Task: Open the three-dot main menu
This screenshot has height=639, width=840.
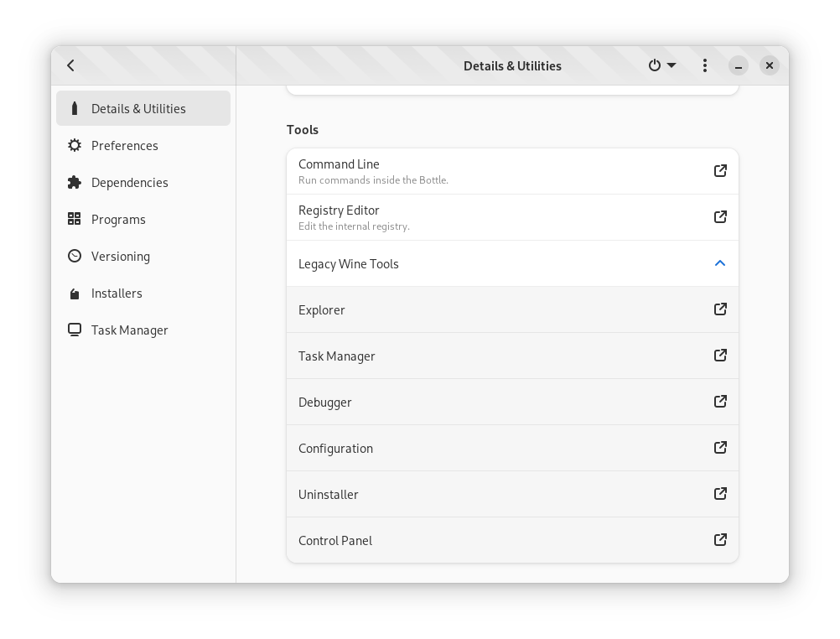Action: click(705, 65)
